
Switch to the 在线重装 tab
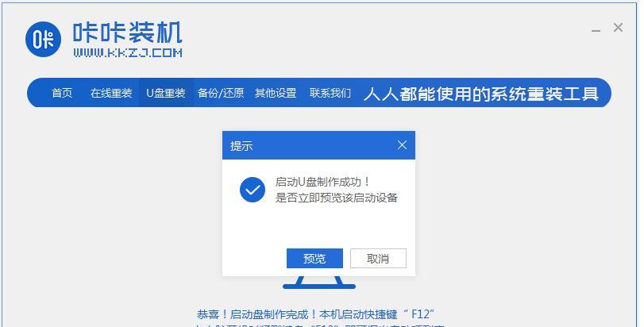coord(111,93)
